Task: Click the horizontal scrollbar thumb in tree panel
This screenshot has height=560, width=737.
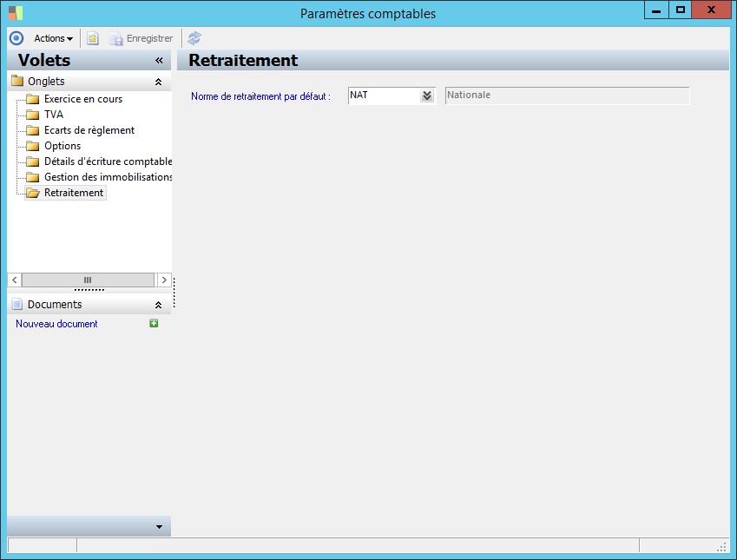Action: pyautogui.click(x=88, y=280)
